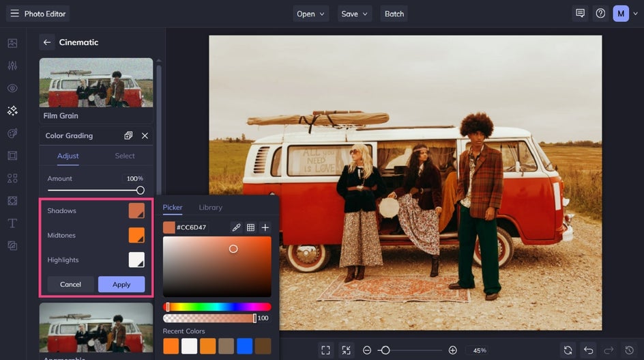Switch to the Picker tab

click(x=173, y=208)
